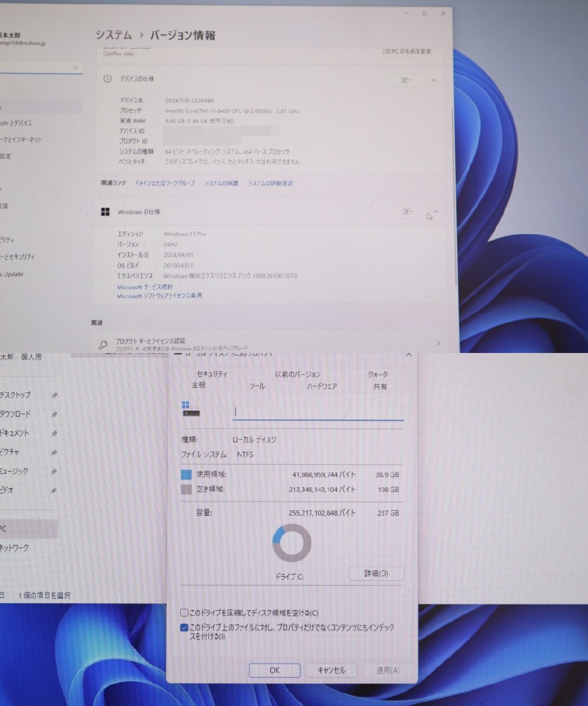This screenshot has width=588, height=706.
Task: Open the ハードウェア tab
Action: [x=322, y=387]
